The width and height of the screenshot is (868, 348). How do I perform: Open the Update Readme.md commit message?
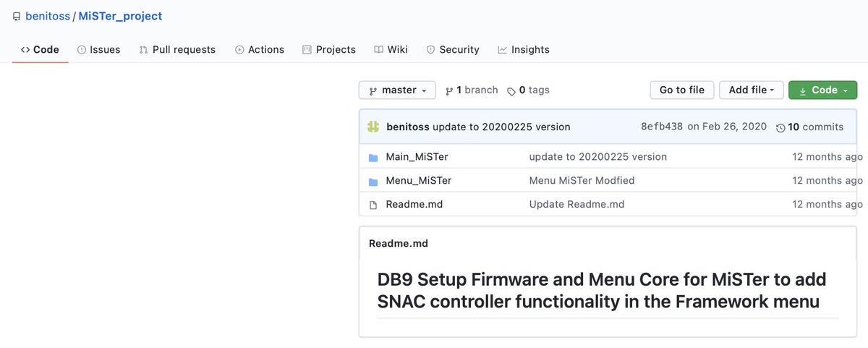(x=576, y=205)
